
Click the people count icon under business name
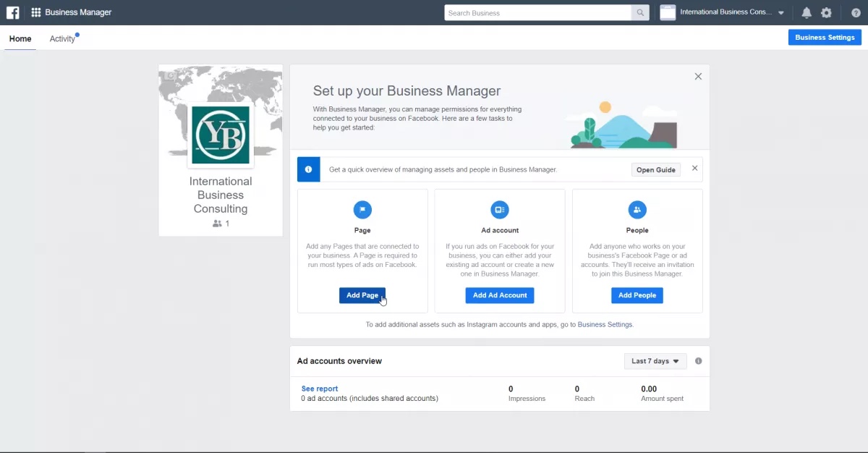pyautogui.click(x=217, y=224)
